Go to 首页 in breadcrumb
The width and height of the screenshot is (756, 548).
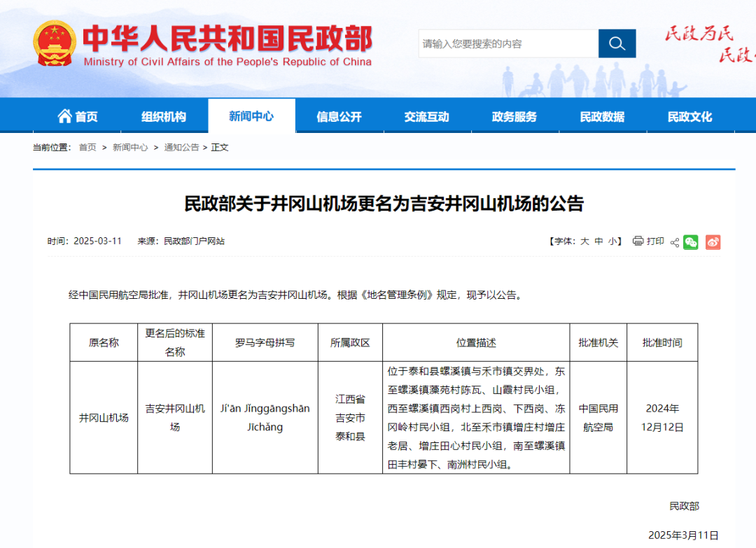coord(87,148)
